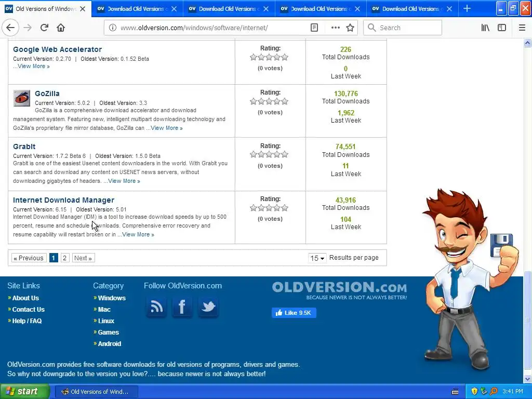
Task: Go back using the browser back arrow
Action: click(10, 28)
